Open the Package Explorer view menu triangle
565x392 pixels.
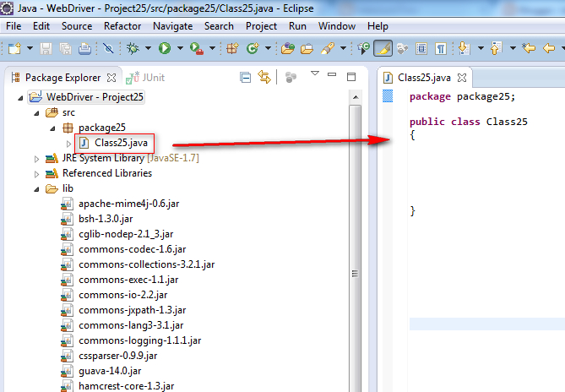(315, 73)
